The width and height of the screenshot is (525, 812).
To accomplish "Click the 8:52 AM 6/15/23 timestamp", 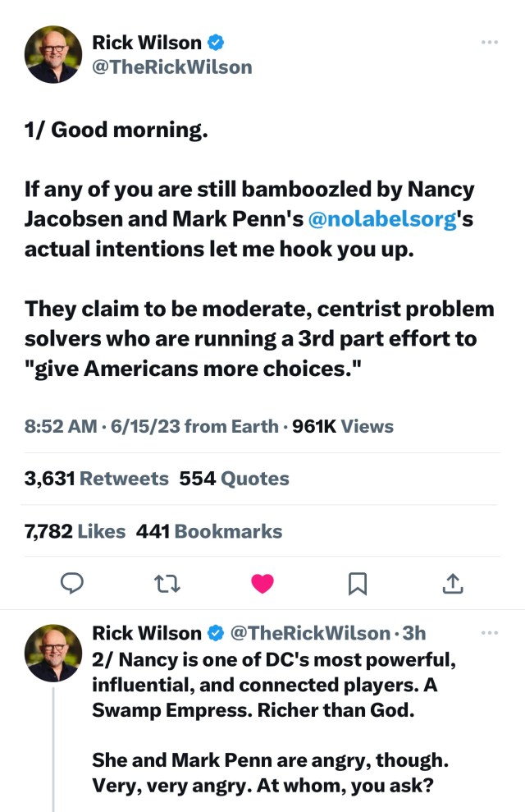I will (103, 426).
